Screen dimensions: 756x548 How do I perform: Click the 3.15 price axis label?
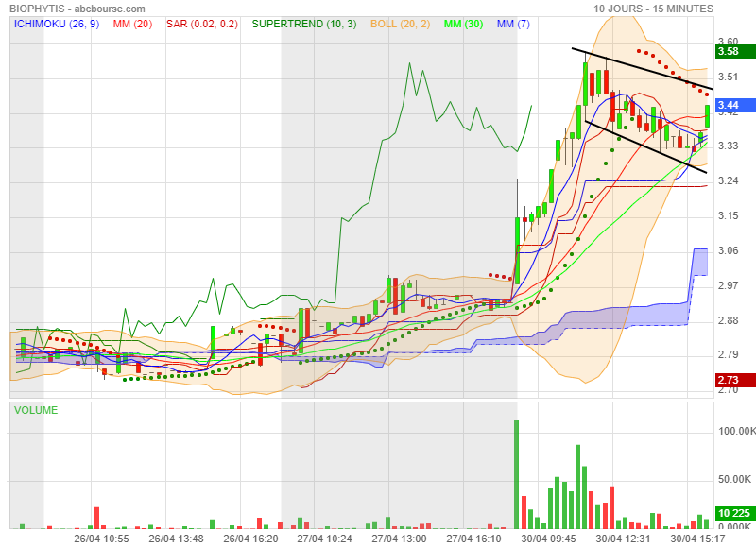click(728, 215)
